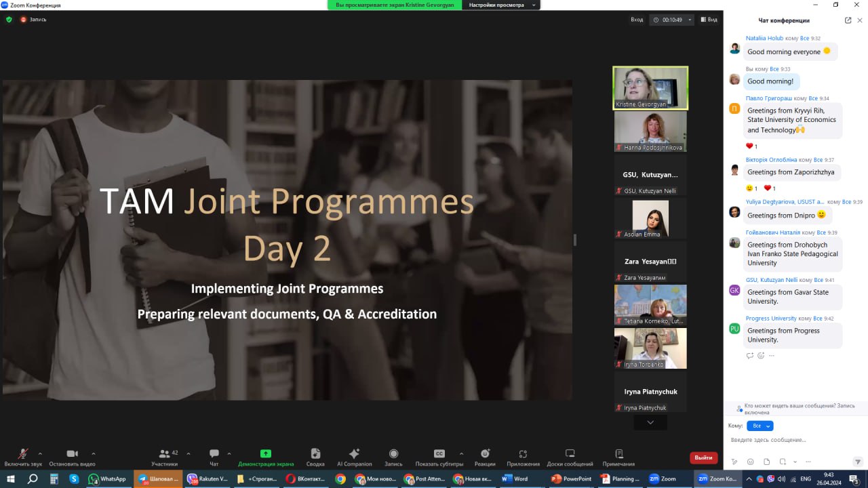The image size is (868, 488).
Task: Expand audio options arrow beside microphone
Action: coord(40,453)
